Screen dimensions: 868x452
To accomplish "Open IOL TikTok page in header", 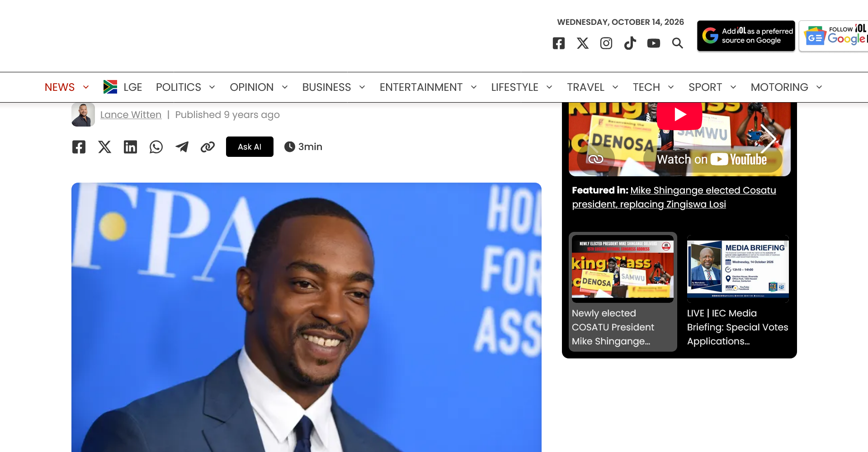I will (630, 43).
